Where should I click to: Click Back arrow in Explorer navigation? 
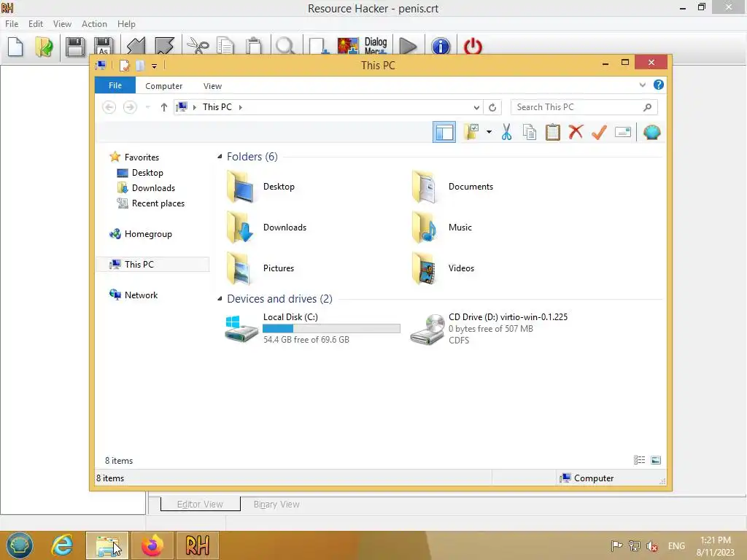click(109, 107)
